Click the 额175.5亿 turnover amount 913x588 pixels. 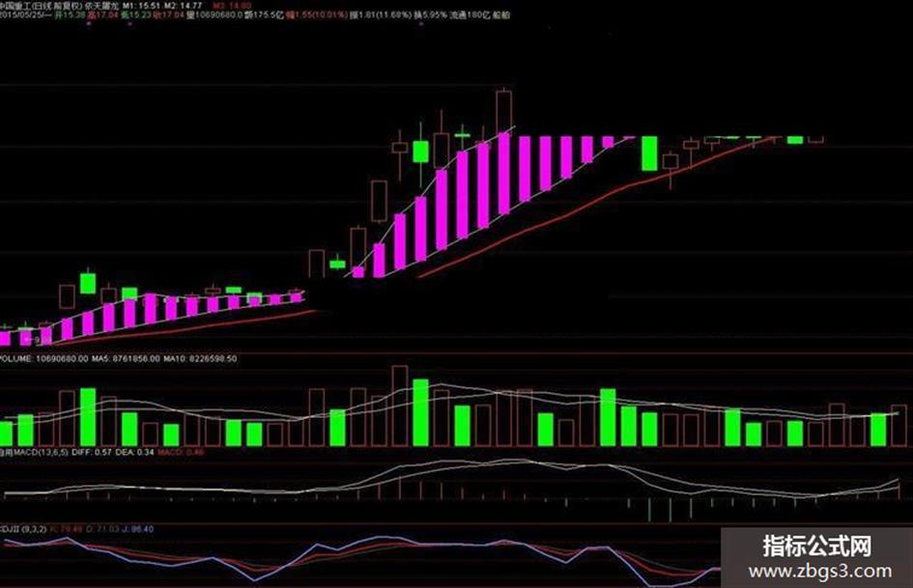pyautogui.click(x=265, y=15)
